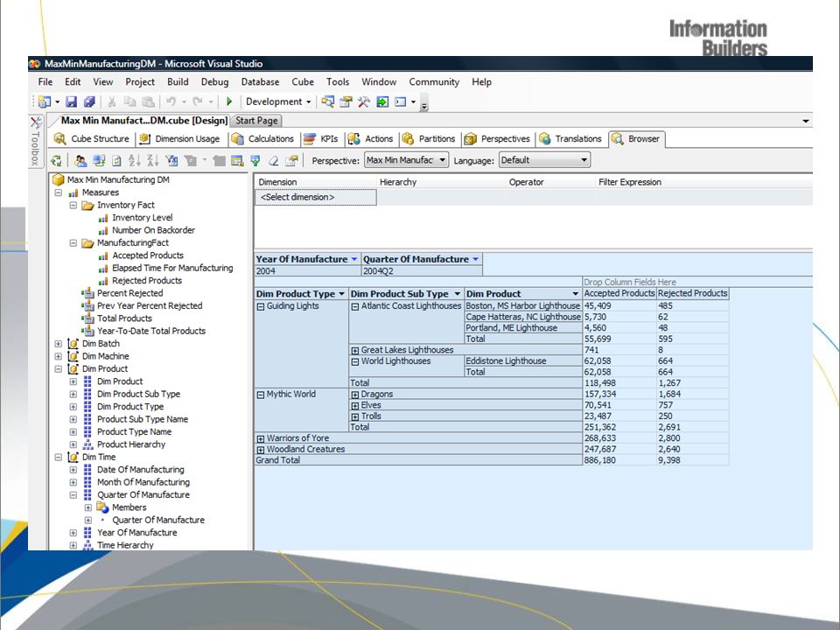The width and height of the screenshot is (840, 630).
Task: Expand the Dim Batch dimension node
Action: coord(59,344)
